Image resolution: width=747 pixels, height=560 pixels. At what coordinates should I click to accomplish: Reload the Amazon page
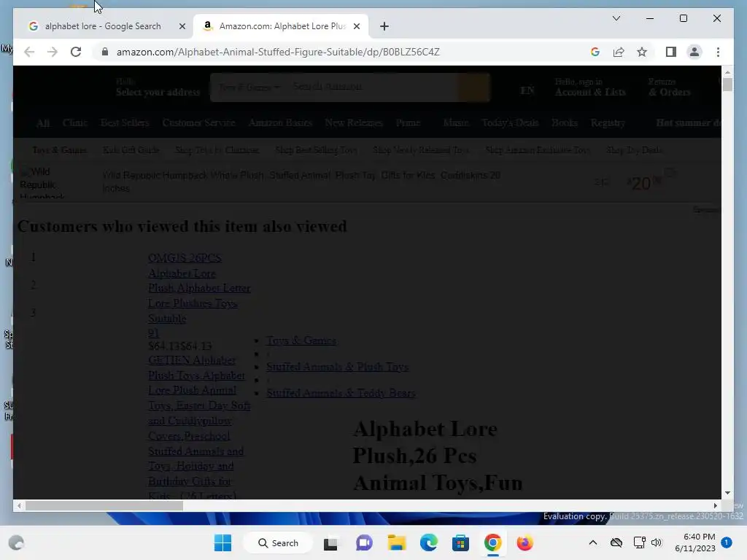(76, 52)
